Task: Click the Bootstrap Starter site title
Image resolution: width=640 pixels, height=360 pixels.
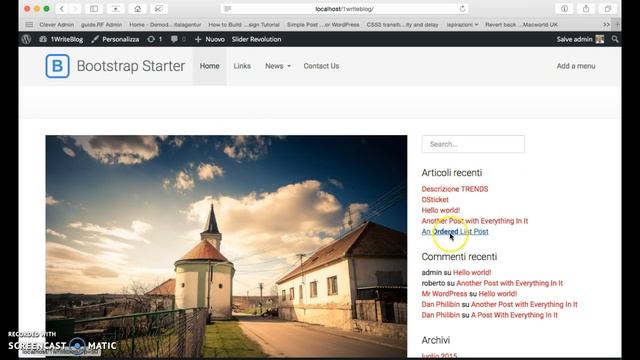Action: [x=131, y=66]
